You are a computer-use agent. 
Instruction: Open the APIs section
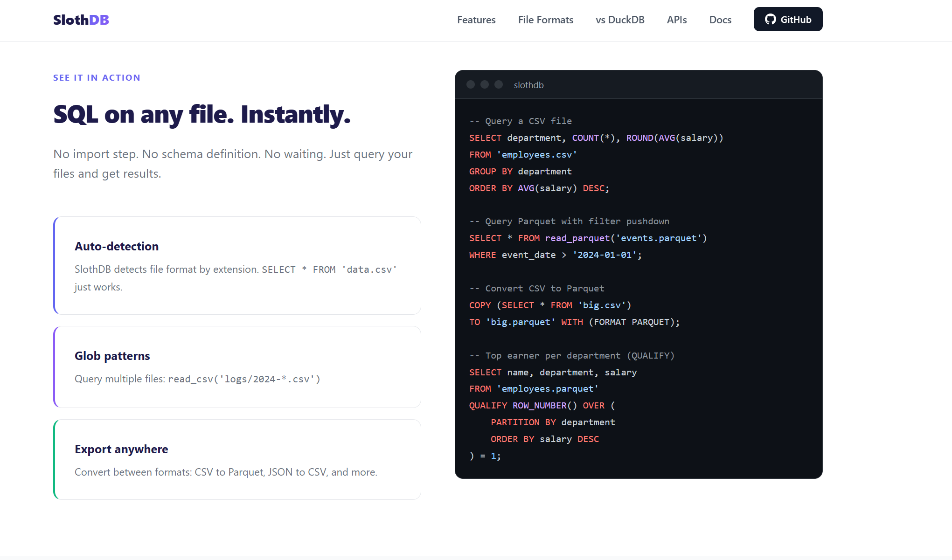677,20
